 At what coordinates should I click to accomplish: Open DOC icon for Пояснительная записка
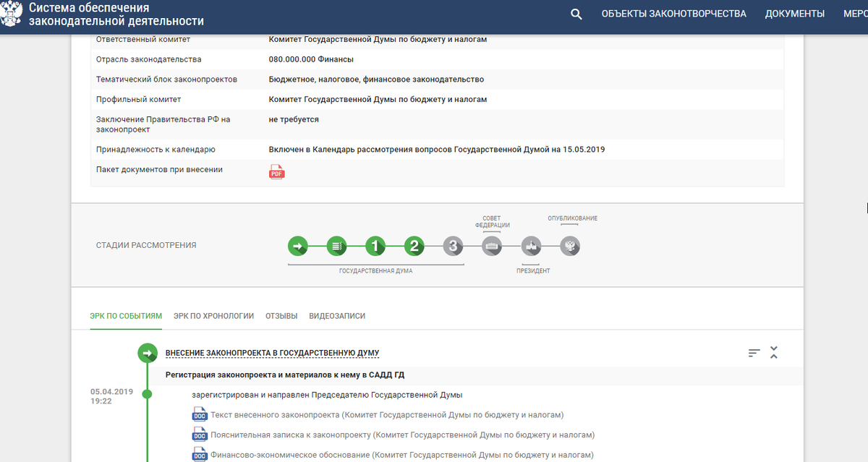[200, 435]
